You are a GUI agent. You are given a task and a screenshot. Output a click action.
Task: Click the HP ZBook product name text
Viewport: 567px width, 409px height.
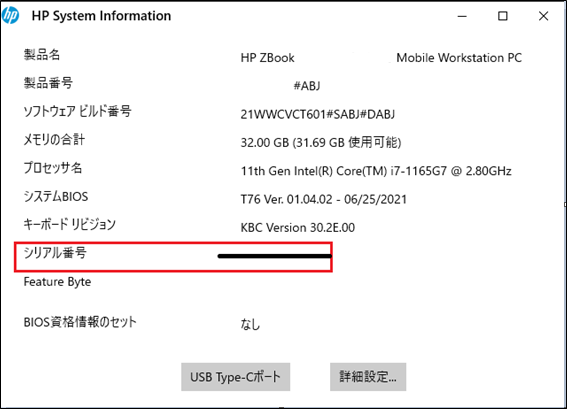pyautogui.click(x=267, y=58)
